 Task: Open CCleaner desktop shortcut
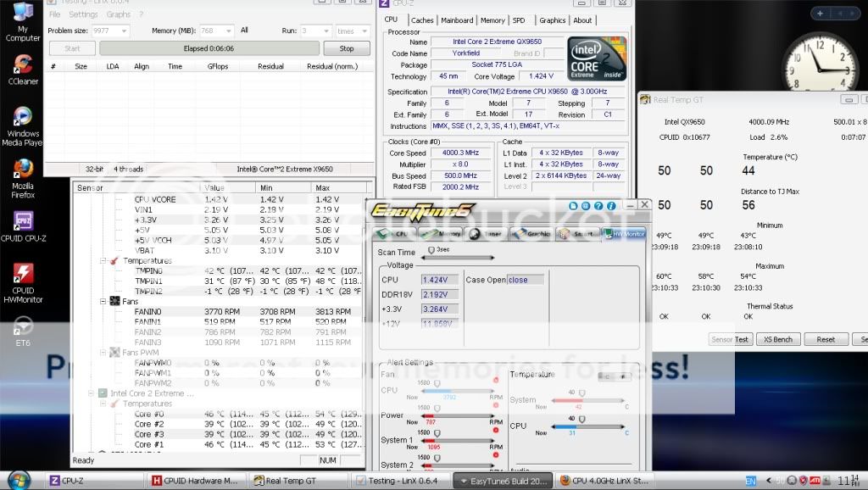point(23,66)
